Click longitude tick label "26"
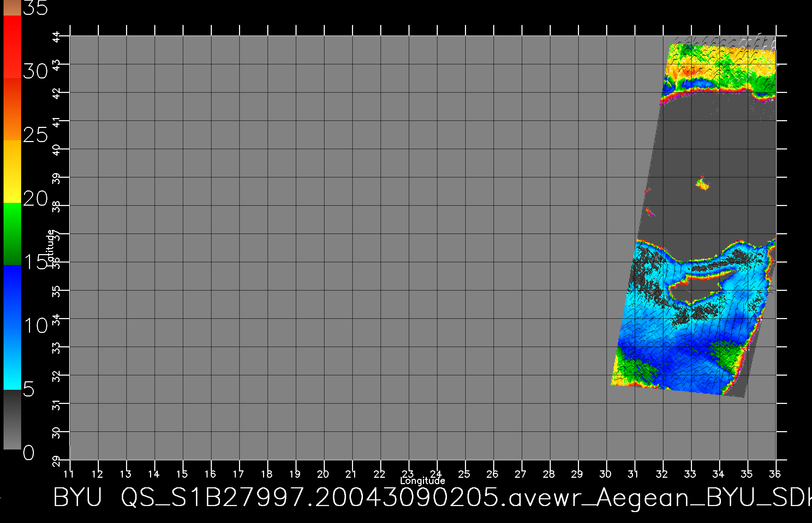 tap(492, 474)
